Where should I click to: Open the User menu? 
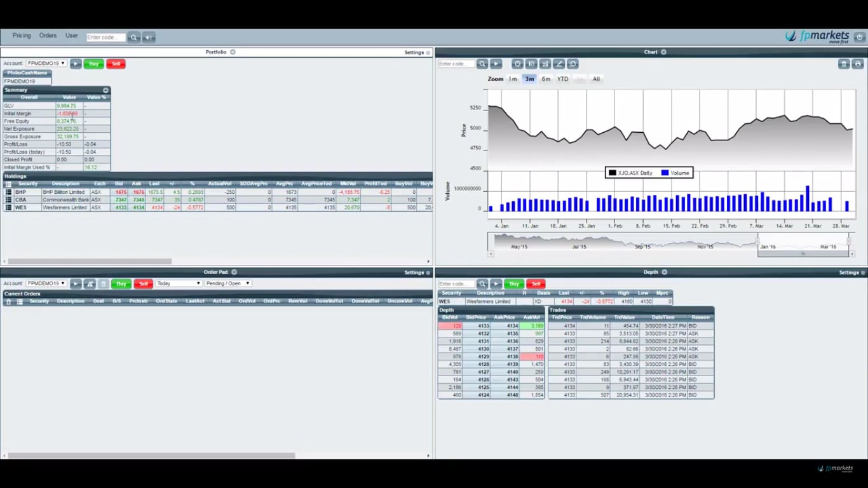click(x=72, y=36)
